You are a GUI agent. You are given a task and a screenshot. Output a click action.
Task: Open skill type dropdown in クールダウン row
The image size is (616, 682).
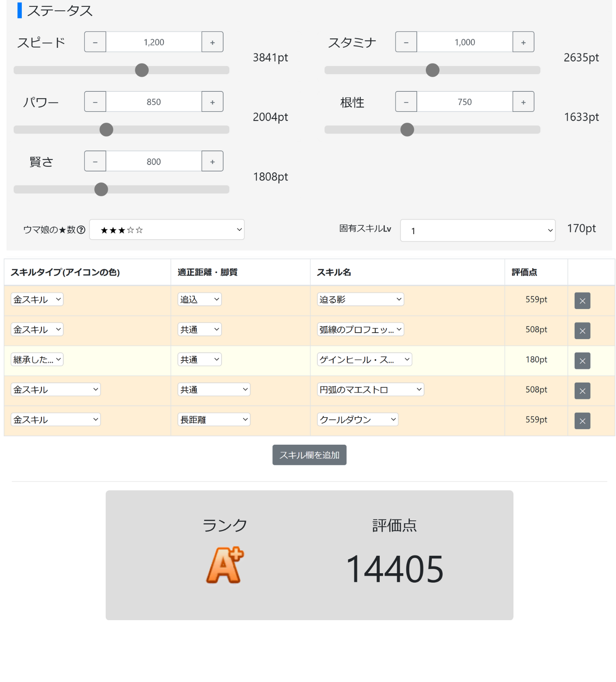pos(56,419)
